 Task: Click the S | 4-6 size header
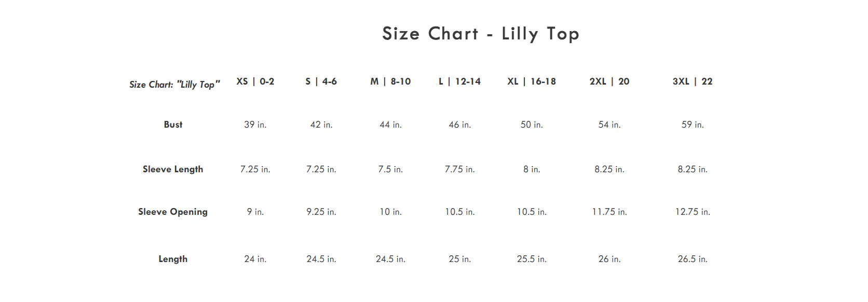point(321,81)
